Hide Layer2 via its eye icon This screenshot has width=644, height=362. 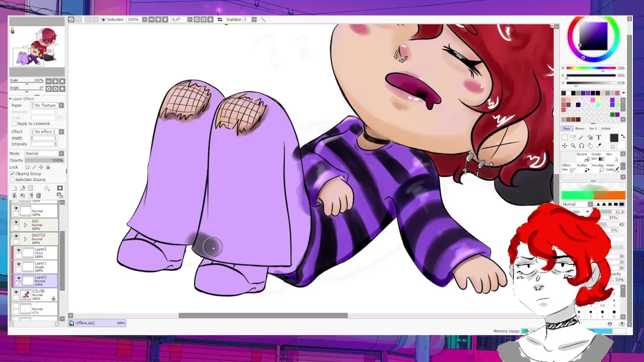(x=19, y=250)
